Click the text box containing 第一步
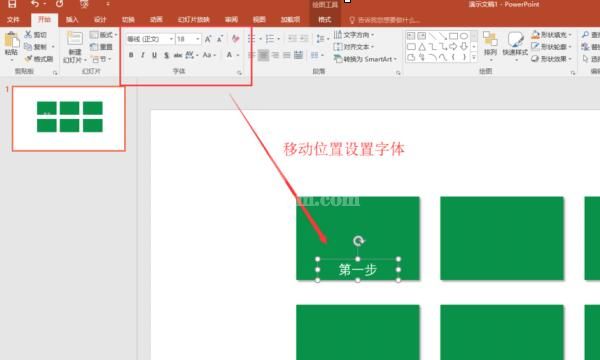This screenshot has width=600, height=360. (358, 270)
